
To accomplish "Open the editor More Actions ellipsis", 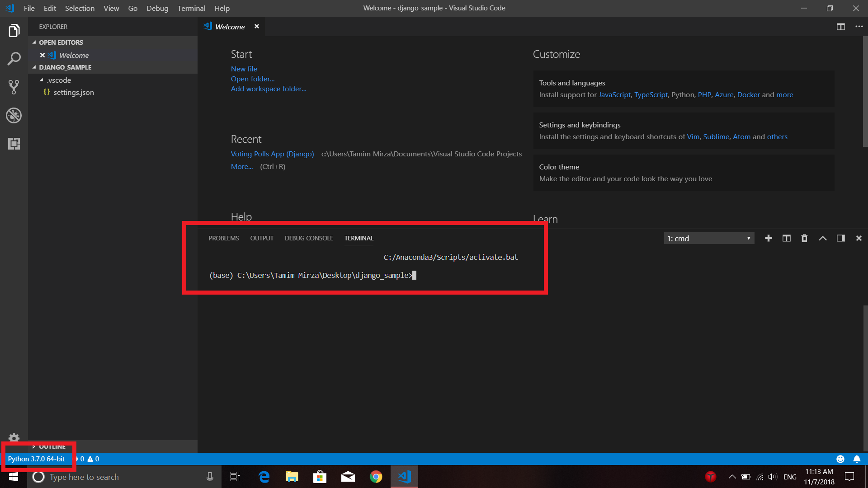I will [859, 27].
